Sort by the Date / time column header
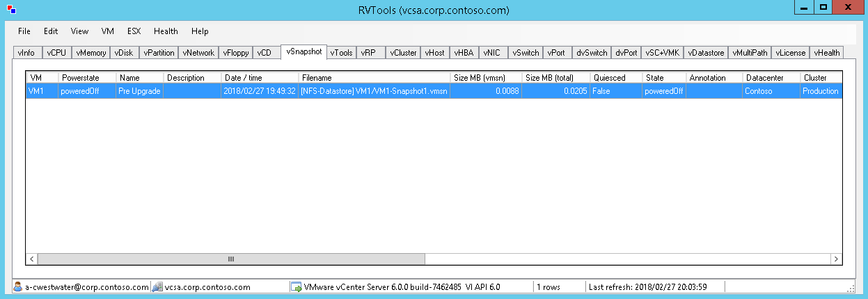 (260, 78)
